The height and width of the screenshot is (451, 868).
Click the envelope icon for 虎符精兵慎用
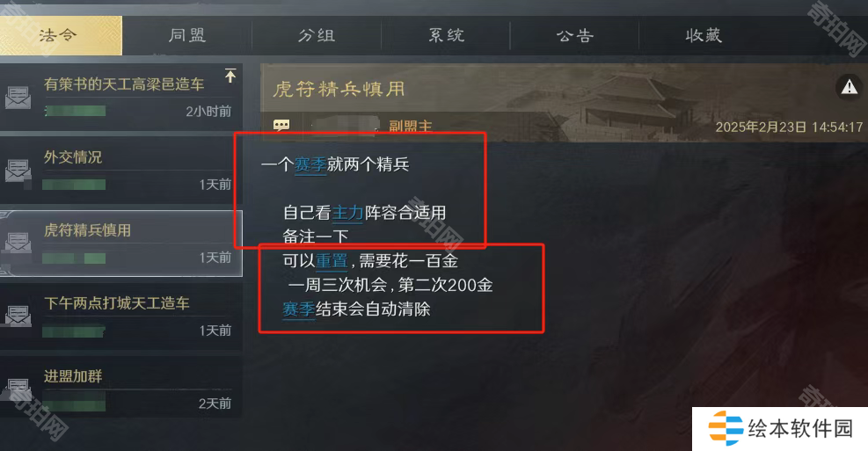pos(18,243)
